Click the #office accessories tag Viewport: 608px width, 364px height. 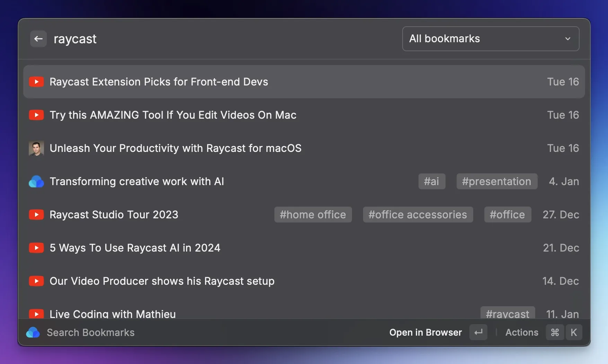tap(418, 215)
